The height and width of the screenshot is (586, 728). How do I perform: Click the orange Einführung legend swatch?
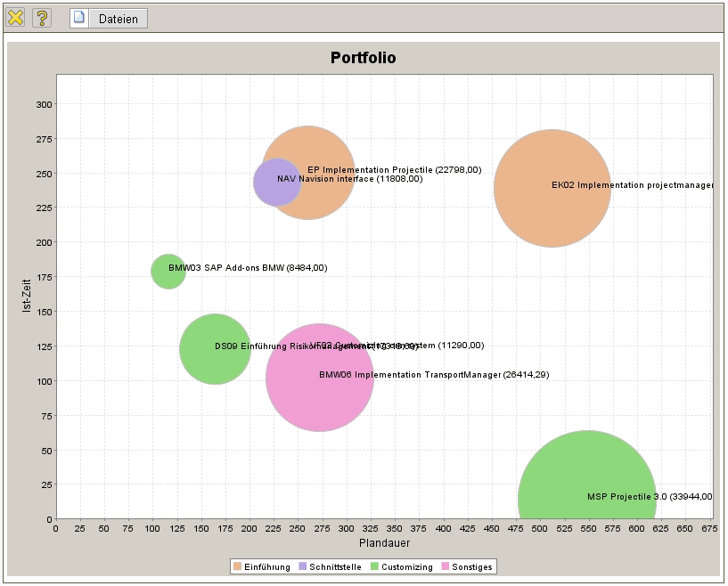click(237, 566)
